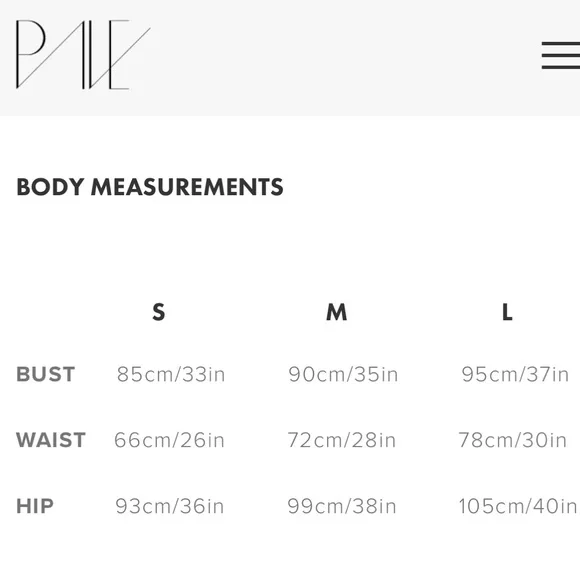Click the L size column header
580x580 pixels.
[507, 312]
